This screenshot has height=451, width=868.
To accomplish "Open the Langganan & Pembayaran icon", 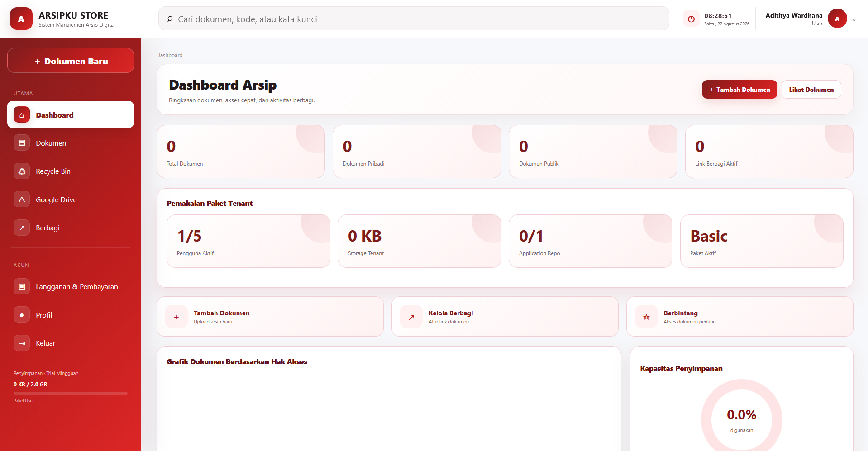I will point(22,287).
